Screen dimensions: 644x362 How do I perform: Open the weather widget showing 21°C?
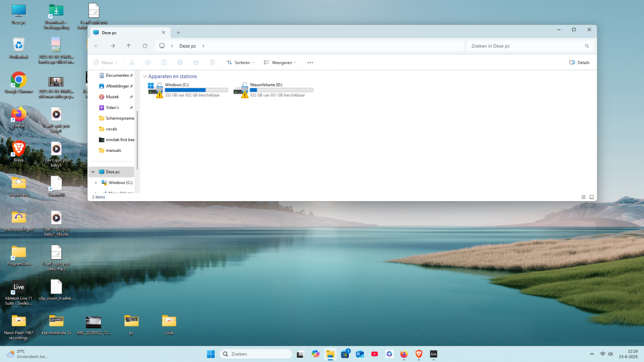(27, 354)
